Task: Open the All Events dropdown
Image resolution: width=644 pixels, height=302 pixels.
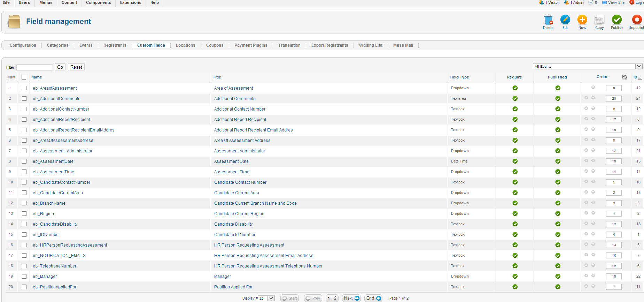Action: 588,67
